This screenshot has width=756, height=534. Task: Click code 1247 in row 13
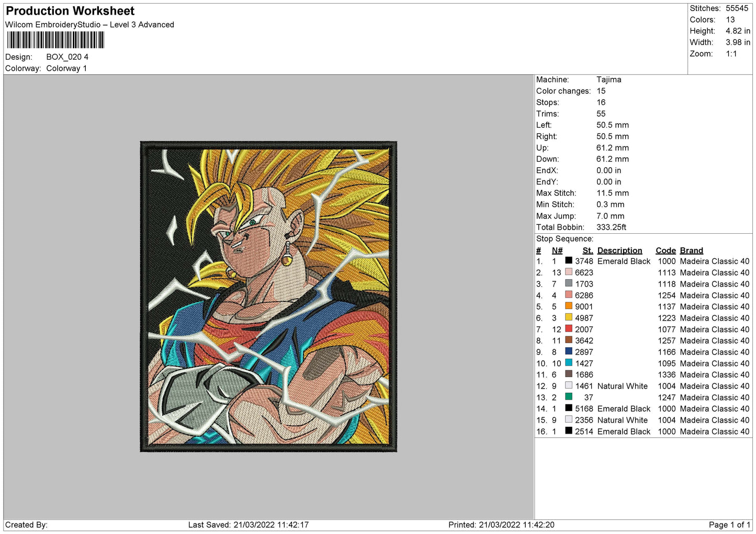point(667,397)
